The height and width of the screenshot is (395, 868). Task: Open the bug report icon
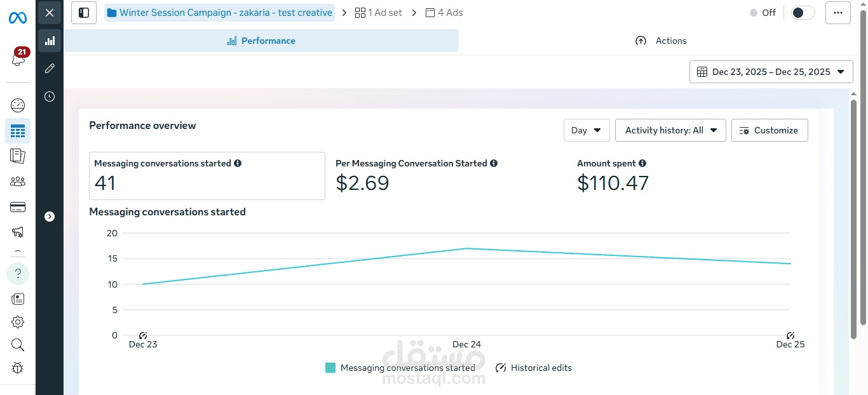[18, 368]
